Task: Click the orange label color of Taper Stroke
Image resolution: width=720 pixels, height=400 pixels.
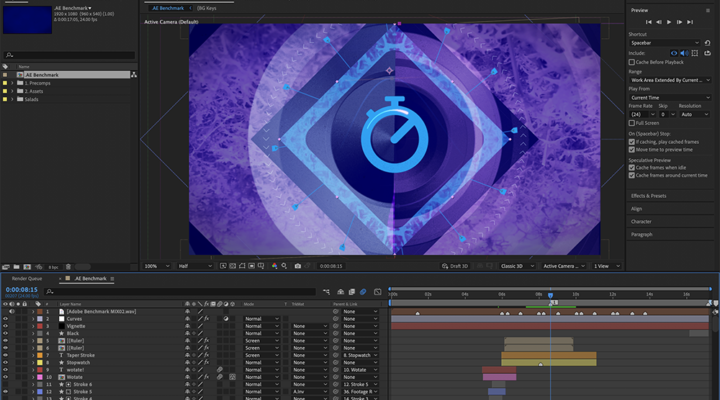Action: click(40, 355)
